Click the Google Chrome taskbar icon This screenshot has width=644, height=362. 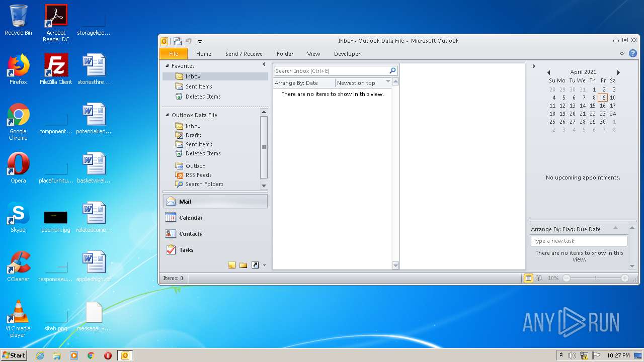click(91, 355)
